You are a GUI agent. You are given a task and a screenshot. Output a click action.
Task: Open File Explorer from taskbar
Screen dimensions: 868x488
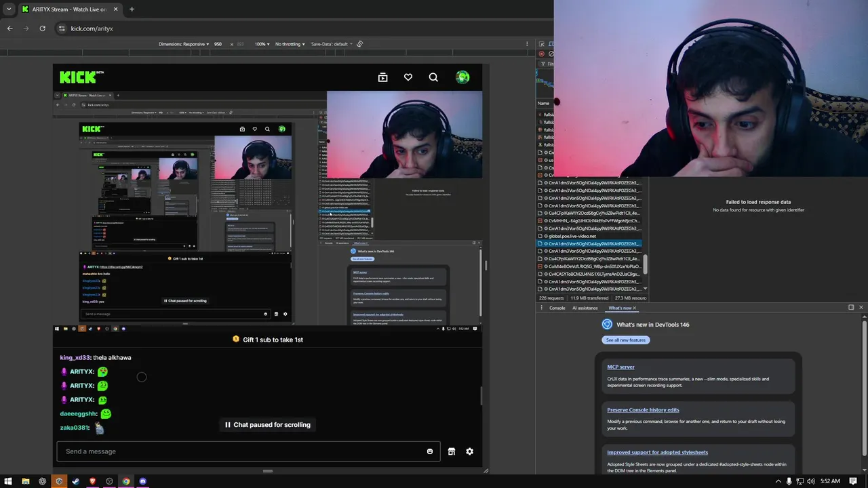coord(25,481)
